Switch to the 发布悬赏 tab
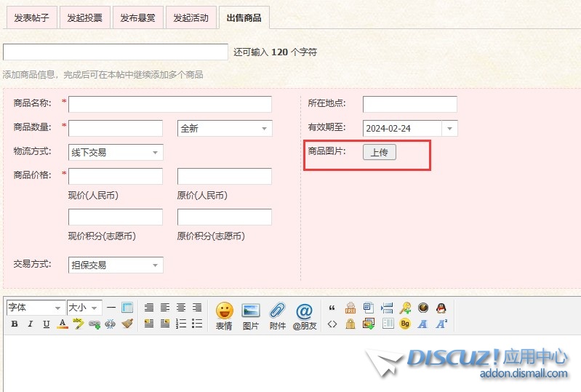 [137, 17]
